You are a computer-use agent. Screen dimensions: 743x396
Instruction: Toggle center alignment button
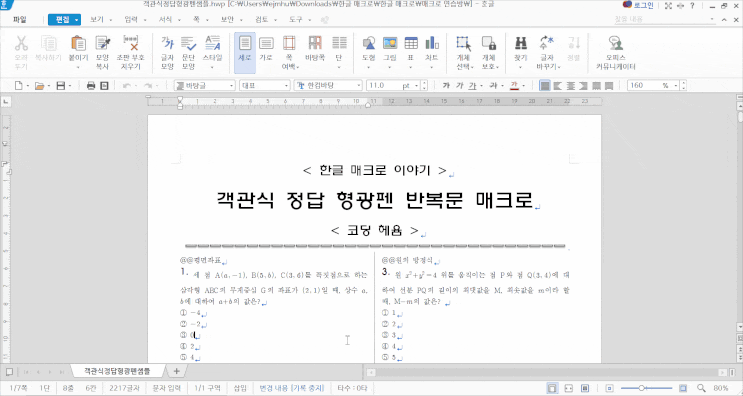571,86
